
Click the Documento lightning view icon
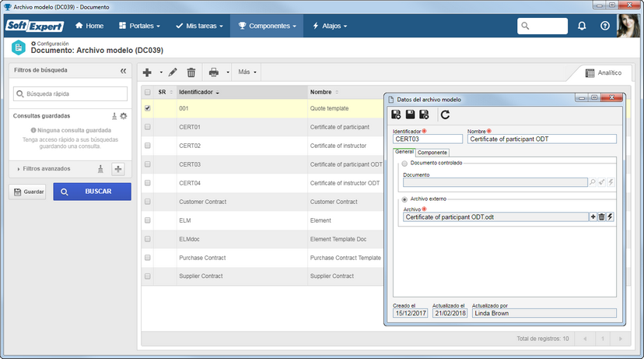point(611,182)
